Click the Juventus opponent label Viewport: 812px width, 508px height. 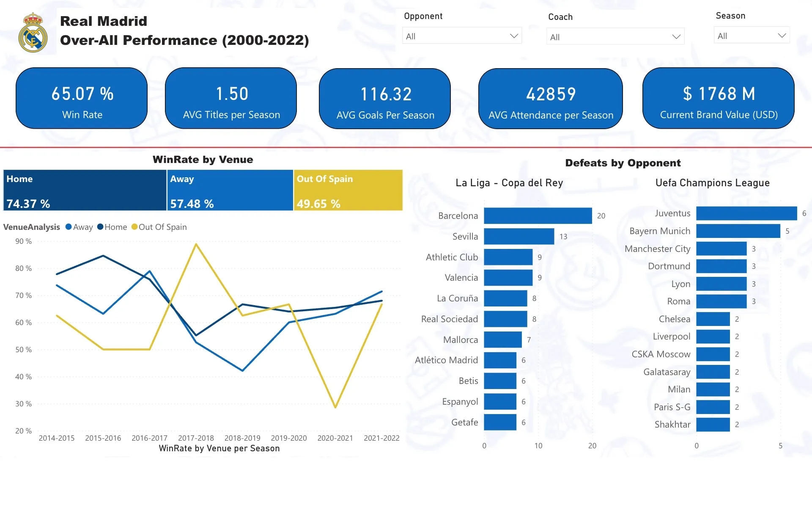tap(672, 213)
